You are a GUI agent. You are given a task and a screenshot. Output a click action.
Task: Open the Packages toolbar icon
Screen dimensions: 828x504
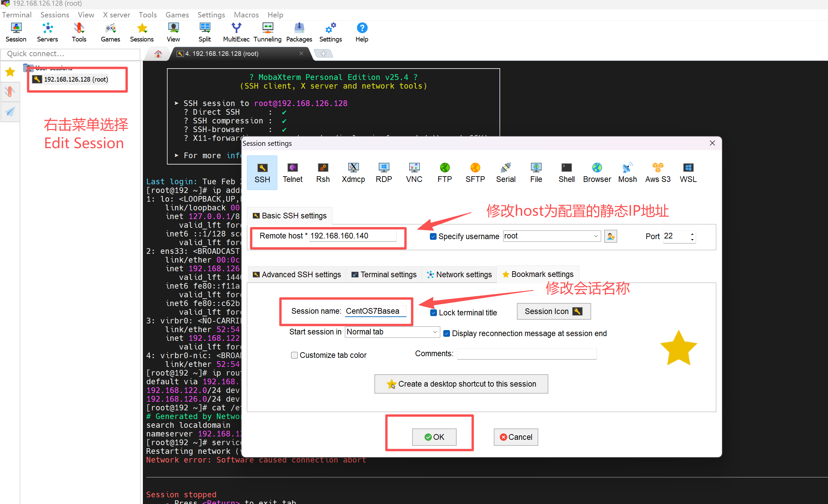coord(299,32)
